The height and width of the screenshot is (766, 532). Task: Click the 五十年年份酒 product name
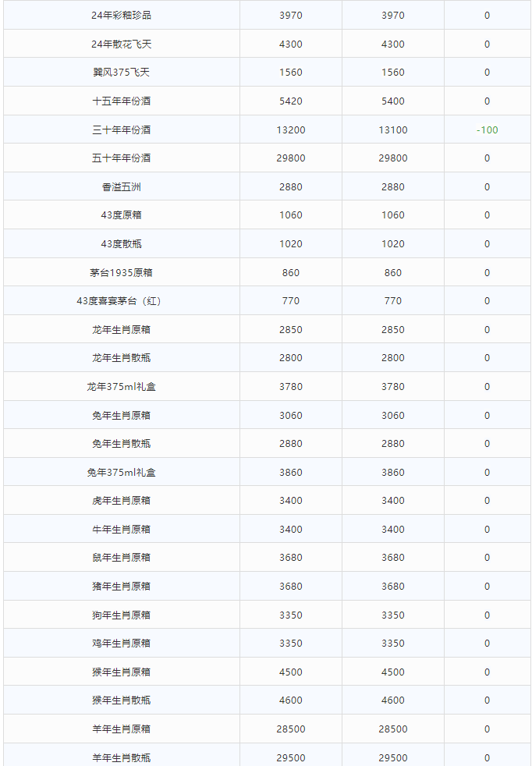121,158
